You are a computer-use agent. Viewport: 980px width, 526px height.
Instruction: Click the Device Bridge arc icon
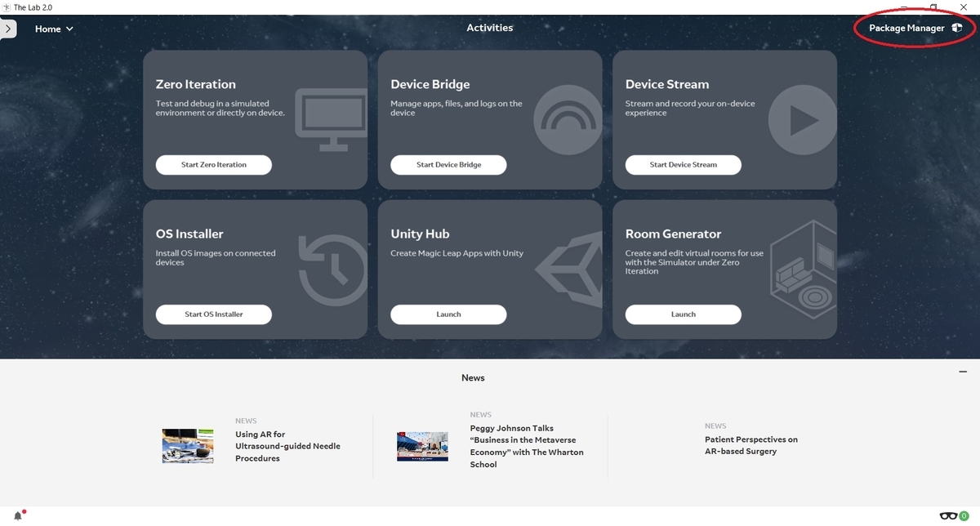pyautogui.click(x=568, y=121)
